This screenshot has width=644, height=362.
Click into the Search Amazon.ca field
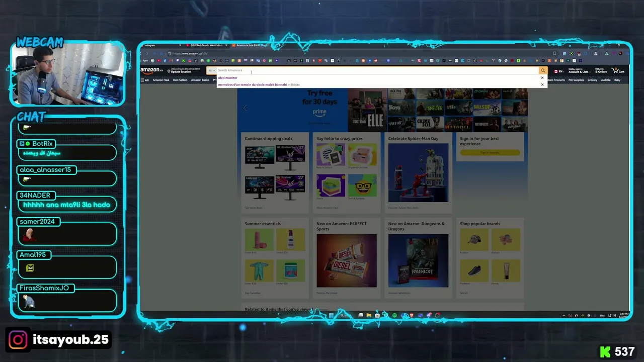pos(377,70)
